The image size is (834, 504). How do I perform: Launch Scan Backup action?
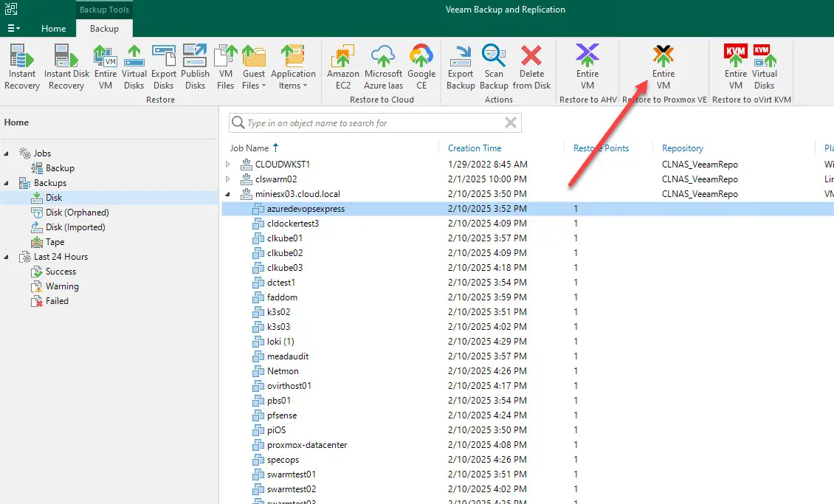coord(494,66)
